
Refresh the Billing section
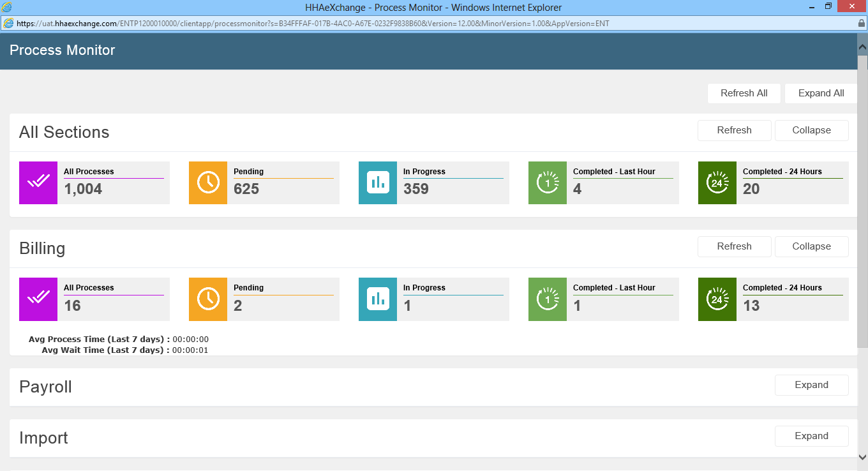click(x=735, y=246)
